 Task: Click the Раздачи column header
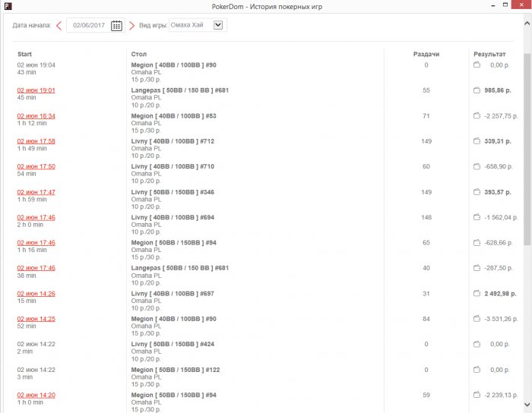(426, 54)
